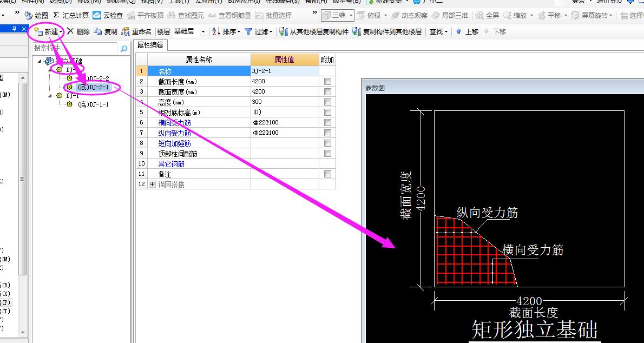Start the 云检查 cloud check
Screen dimensions: 644x343
[x=108, y=15]
